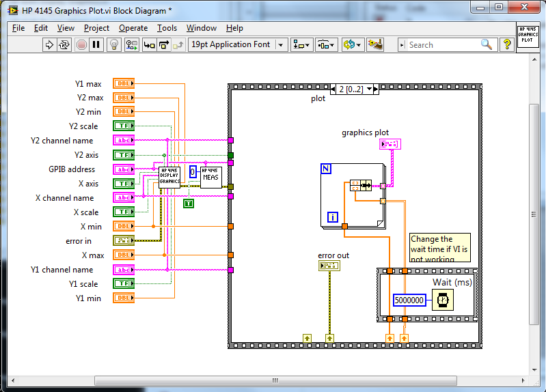This screenshot has height=392, width=546.
Task: Click the Step Into button
Action: (150, 45)
